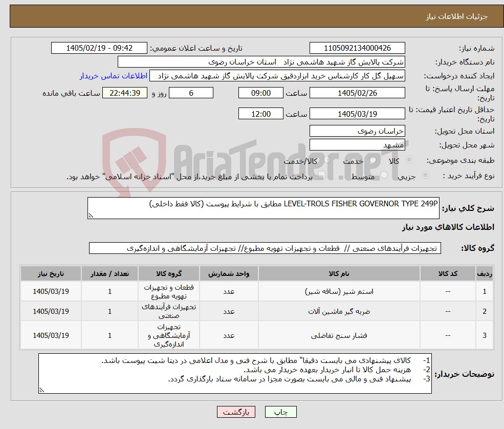The width and height of the screenshot is (504, 429).
Task: Click the date cell in row 3
Action: (x=51, y=335)
